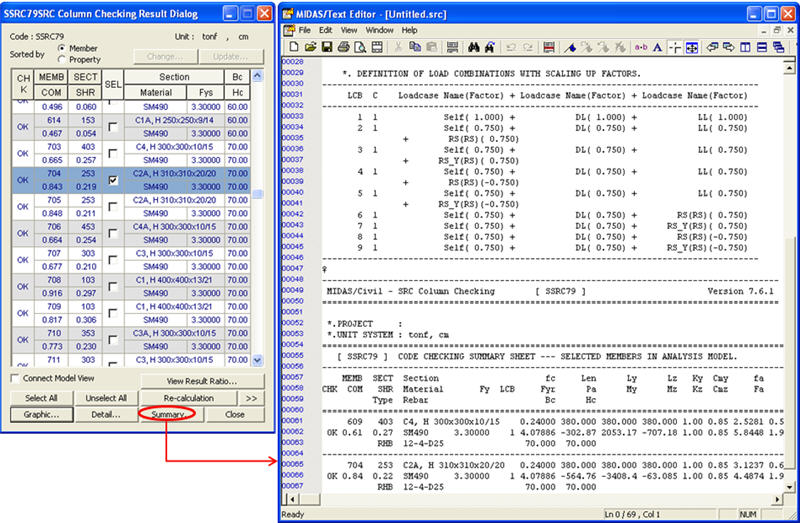Click the Re-calculation button

click(x=189, y=398)
